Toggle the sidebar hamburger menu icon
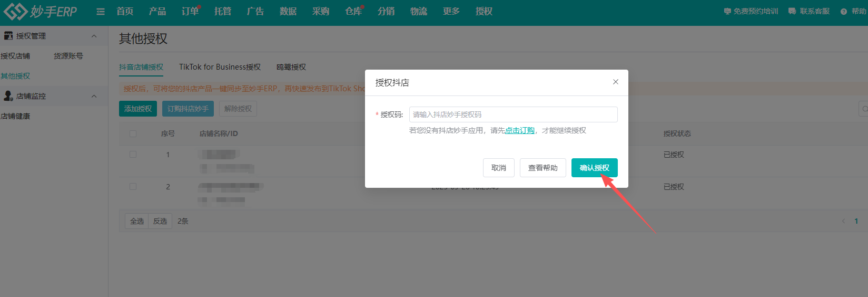The height and width of the screenshot is (297, 868). [x=101, y=12]
